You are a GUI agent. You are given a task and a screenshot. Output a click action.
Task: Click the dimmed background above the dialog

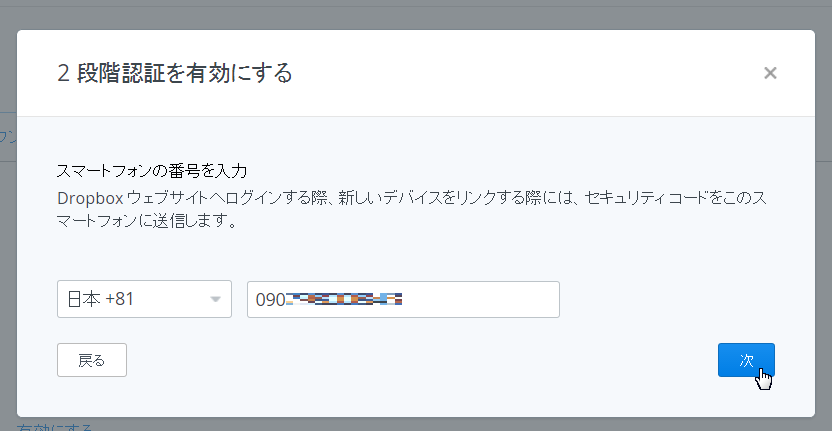pyautogui.click(x=416, y=14)
